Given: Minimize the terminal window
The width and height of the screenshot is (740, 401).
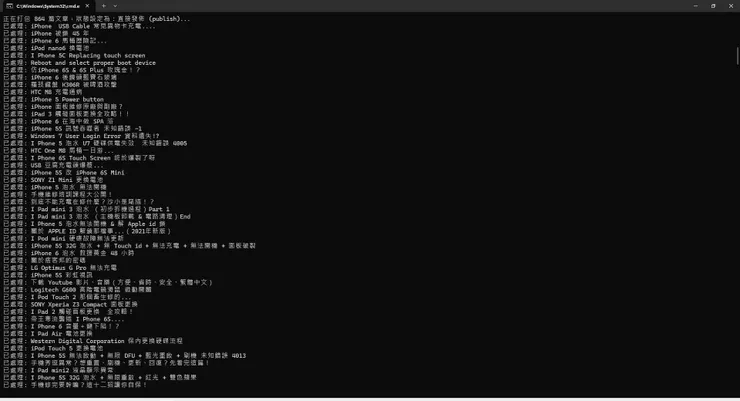Looking at the screenshot, I should pos(696,6).
